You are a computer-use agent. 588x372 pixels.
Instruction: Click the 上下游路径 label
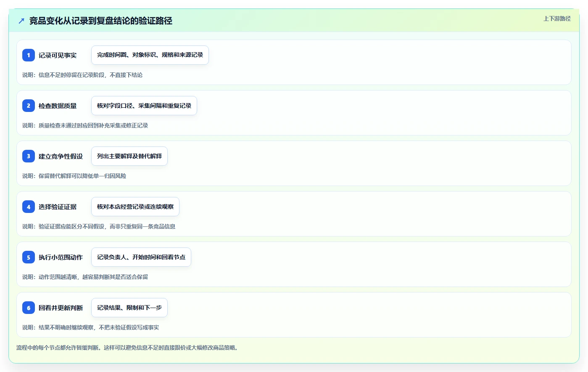(x=557, y=19)
